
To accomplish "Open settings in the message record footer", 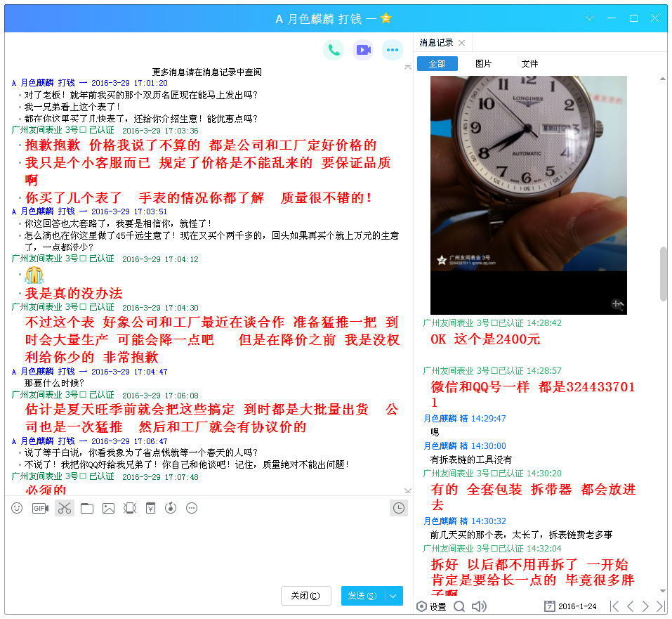I will (x=431, y=606).
